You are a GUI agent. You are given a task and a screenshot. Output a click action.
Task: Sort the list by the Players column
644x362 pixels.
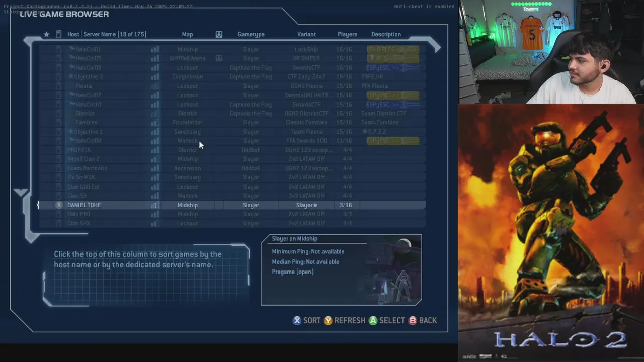347,34
